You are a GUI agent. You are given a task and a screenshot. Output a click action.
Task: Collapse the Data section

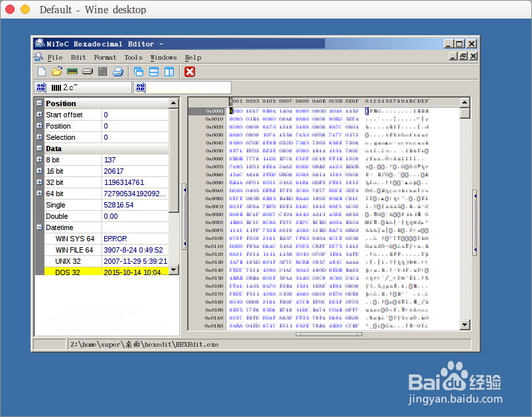coord(40,148)
